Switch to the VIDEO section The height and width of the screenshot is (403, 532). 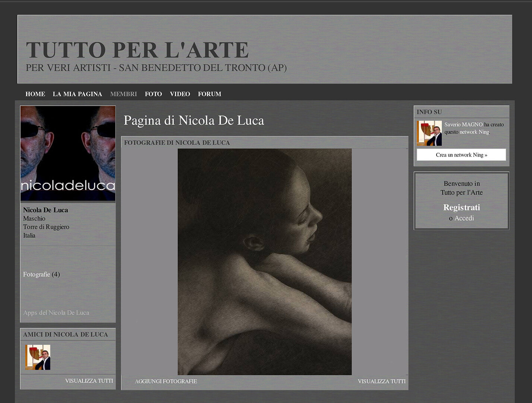(180, 94)
